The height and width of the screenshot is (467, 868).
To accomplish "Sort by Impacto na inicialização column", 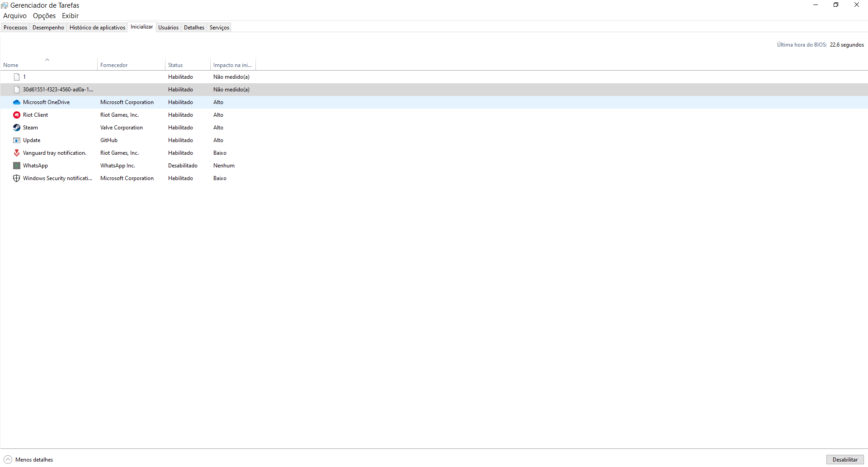I will click(232, 65).
